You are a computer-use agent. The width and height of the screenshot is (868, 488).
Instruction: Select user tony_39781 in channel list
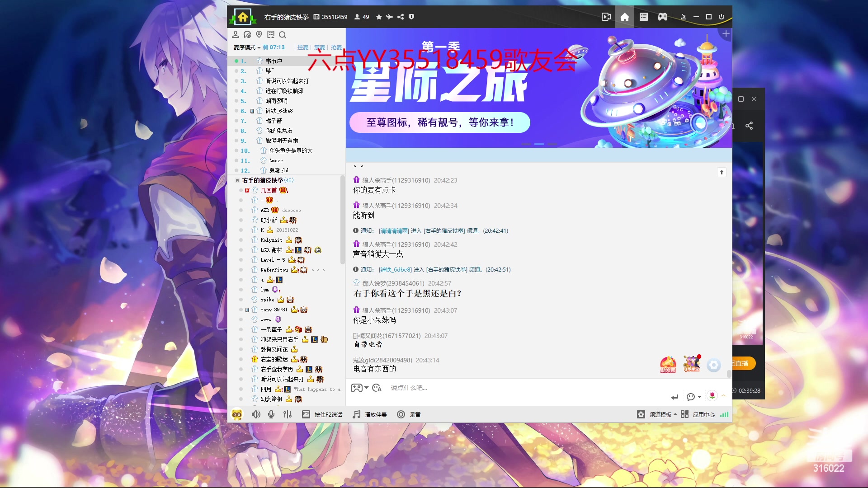click(x=274, y=310)
